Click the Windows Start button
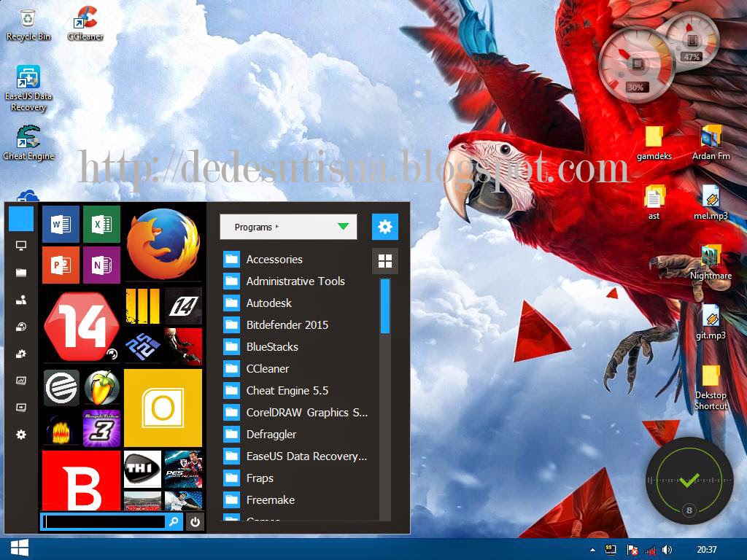This screenshot has width=747, height=560. point(19,549)
